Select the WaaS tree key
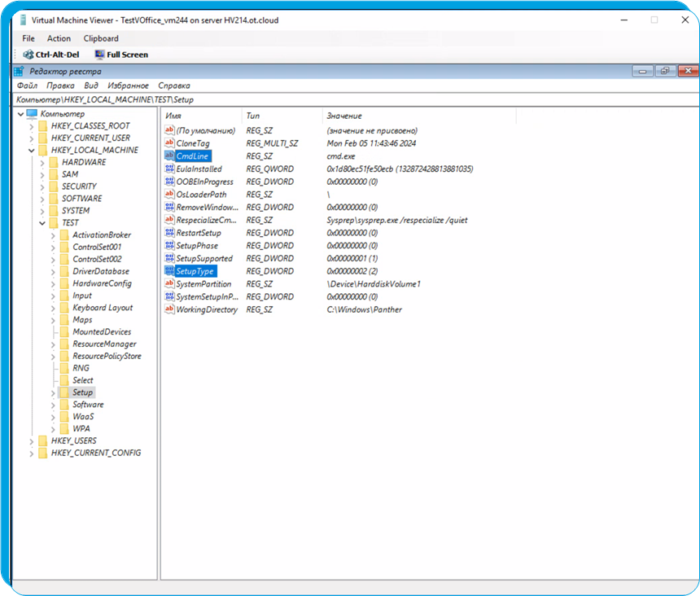Screen dimensions: 700x596 tap(84, 417)
